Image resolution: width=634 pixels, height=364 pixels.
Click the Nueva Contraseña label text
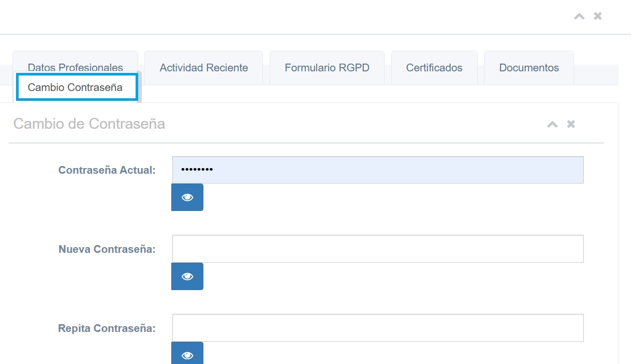click(x=107, y=249)
